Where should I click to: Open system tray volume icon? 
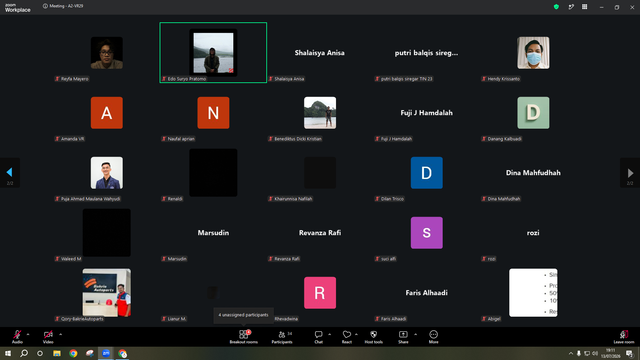pyautogui.click(x=595, y=353)
